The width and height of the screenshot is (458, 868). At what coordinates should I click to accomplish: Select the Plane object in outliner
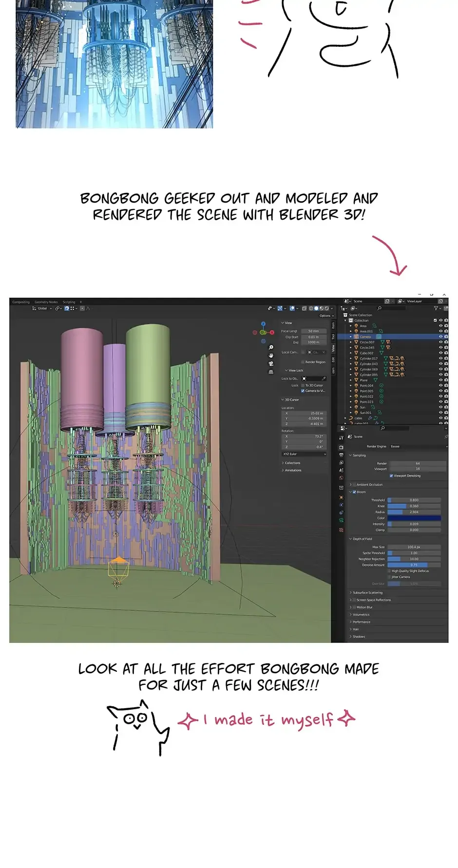pyautogui.click(x=363, y=380)
